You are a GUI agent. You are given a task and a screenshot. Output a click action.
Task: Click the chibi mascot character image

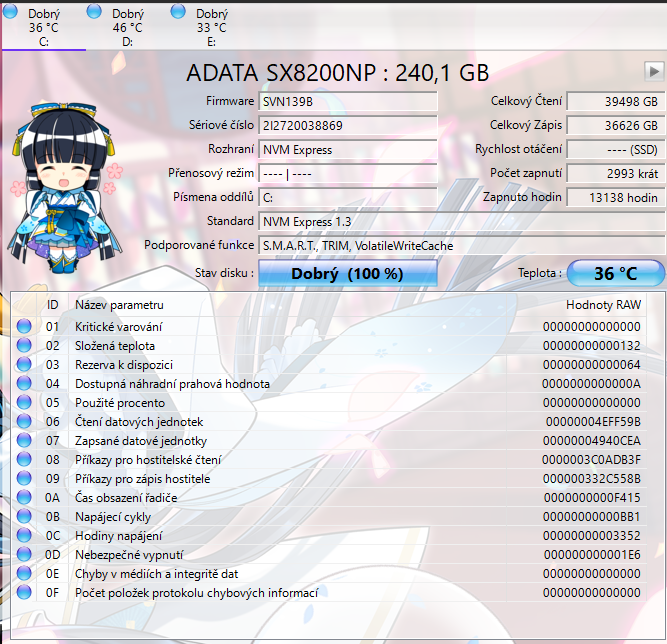[65, 187]
